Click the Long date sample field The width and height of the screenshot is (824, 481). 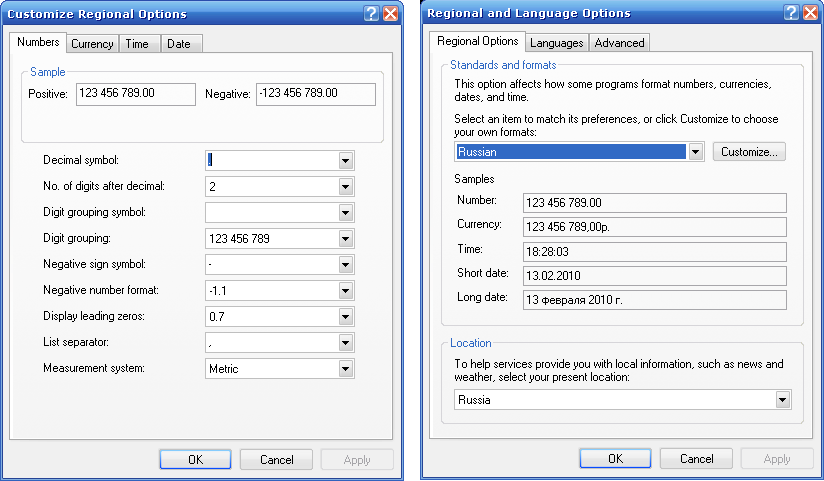[x=655, y=300]
